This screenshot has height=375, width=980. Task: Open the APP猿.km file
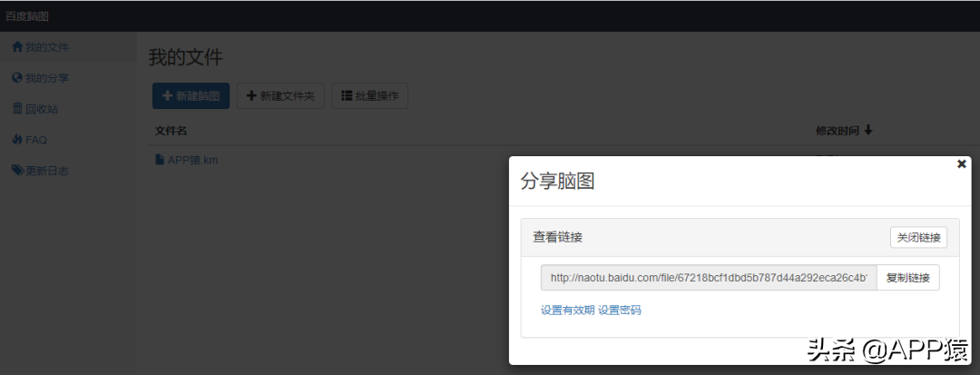187,160
